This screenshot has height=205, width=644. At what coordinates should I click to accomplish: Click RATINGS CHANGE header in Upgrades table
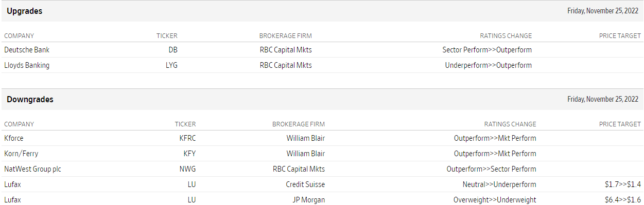click(x=506, y=36)
